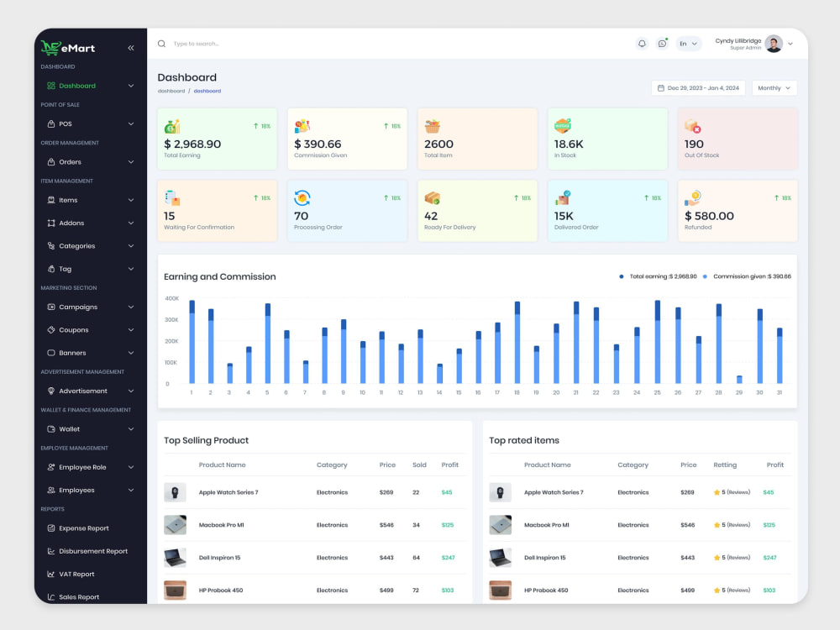
Task: Click the 18.6K In Stock card
Action: click(x=607, y=139)
